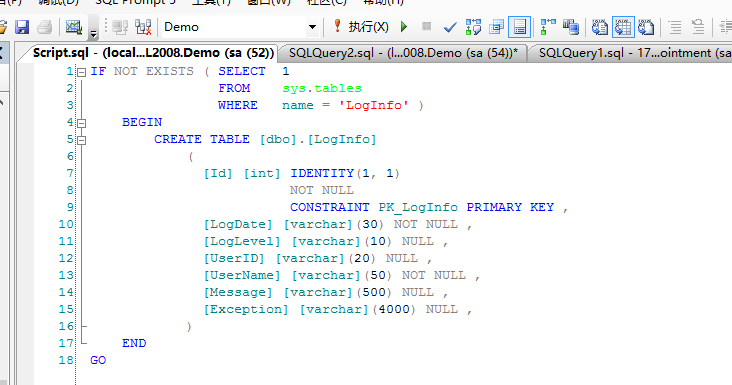Click the [Message] column name
Screen dimensions: 732x385
click(x=238, y=293)
